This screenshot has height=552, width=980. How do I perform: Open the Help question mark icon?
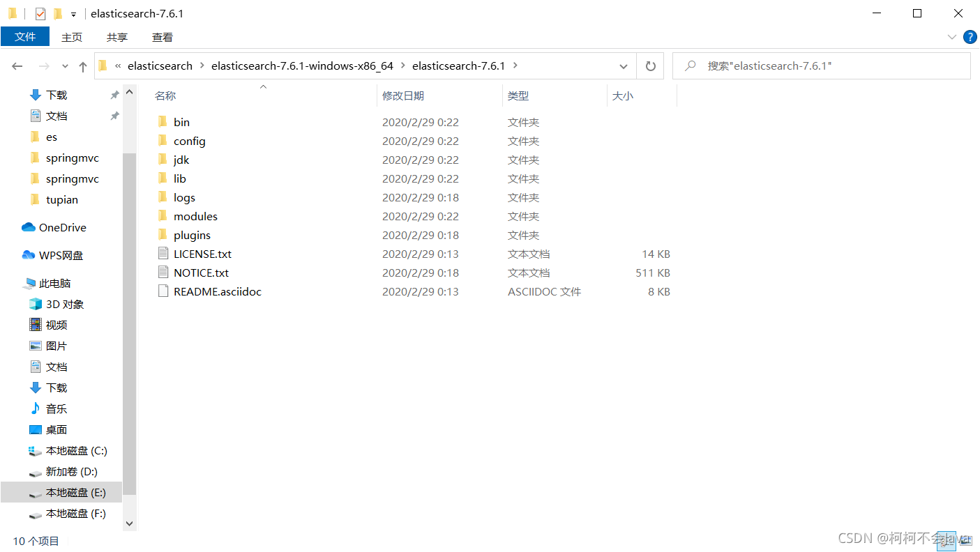coord(970,37)
